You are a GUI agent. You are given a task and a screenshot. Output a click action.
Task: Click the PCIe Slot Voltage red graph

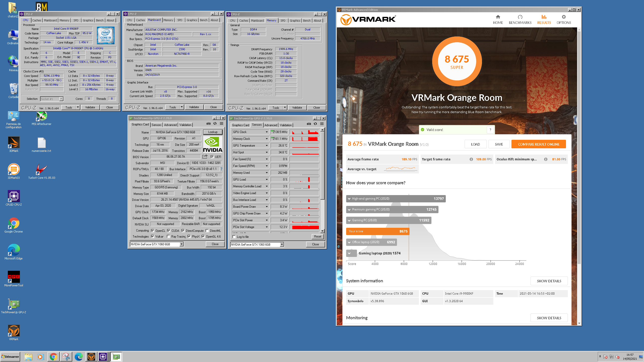(304, 227)
